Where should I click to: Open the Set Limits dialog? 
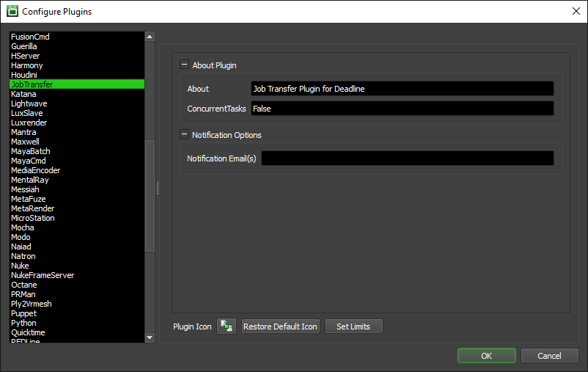(353, 327)
